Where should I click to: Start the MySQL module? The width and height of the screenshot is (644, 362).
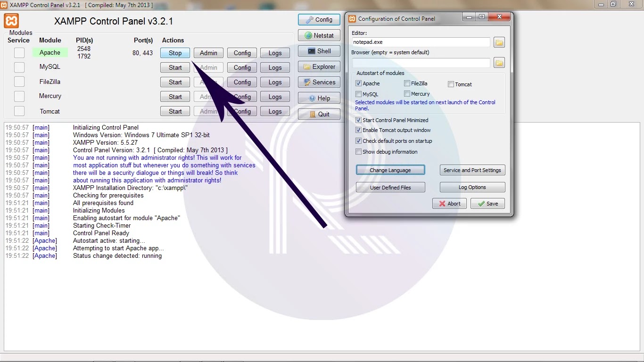[x=175, y=68]
